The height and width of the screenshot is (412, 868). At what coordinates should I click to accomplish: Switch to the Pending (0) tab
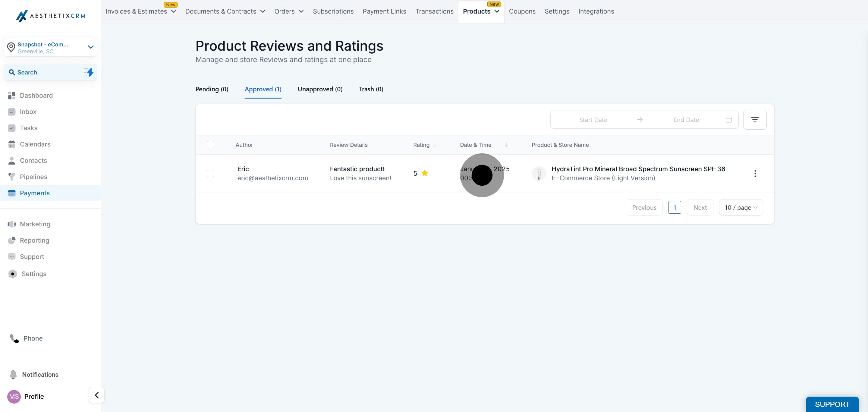(x=212, y=89)
